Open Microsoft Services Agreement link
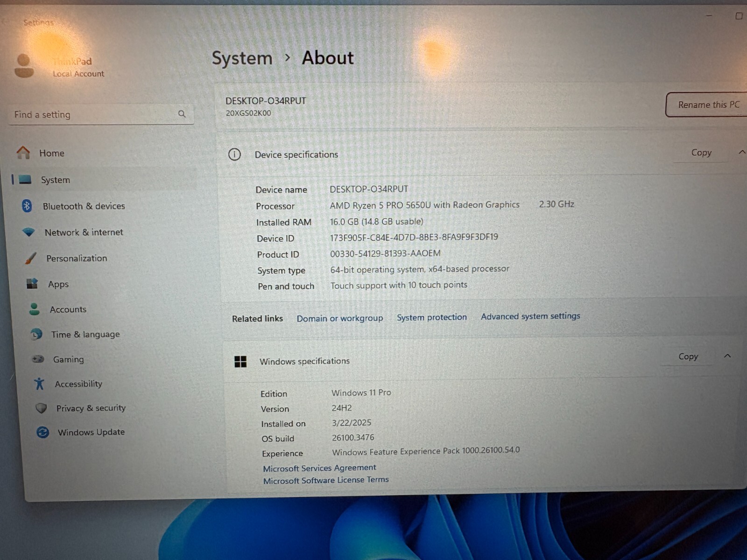Screen dimensions: 747x560 [319, 468]
